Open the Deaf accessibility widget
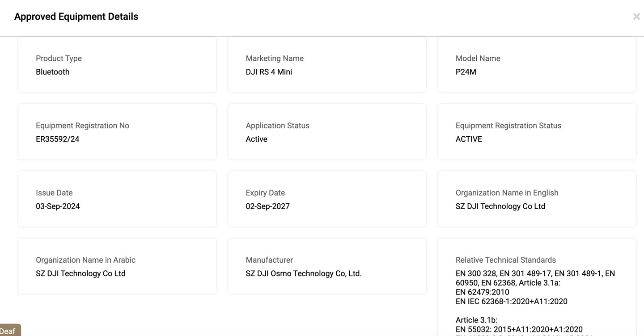644x336 pixels. pos(9,331)
